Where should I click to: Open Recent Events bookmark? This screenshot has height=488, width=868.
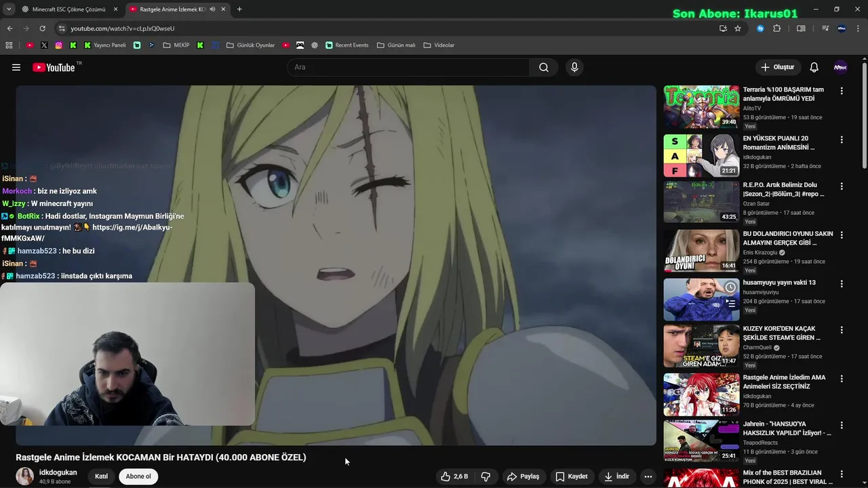347,45
